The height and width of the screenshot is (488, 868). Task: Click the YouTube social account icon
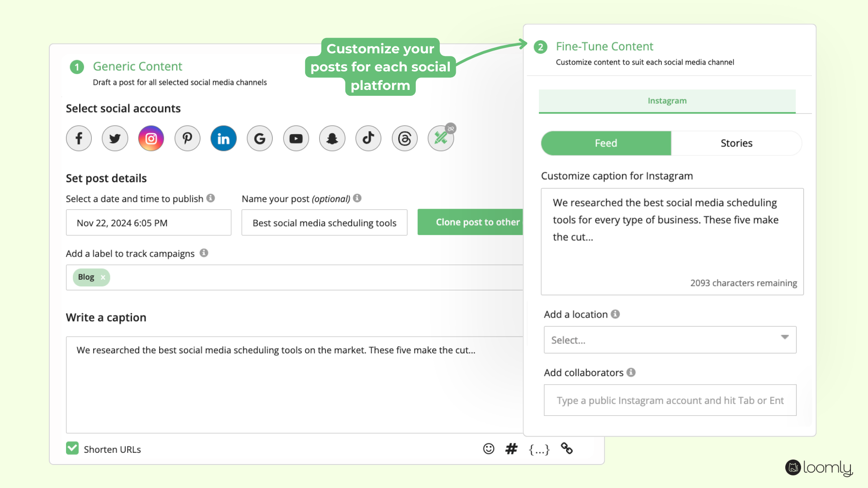[295, 138]
